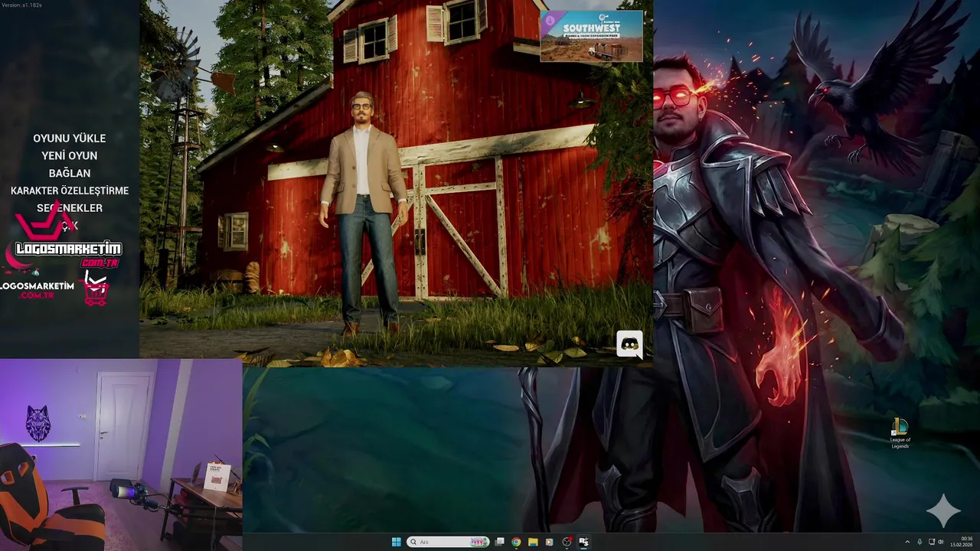Open the Discord icon in game menu
Viewport: 980px width, 551px height.
click(x=629, y=344)
